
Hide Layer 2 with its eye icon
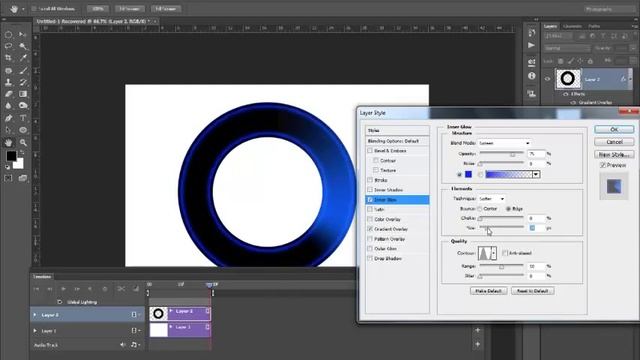(x=548, y=79)
